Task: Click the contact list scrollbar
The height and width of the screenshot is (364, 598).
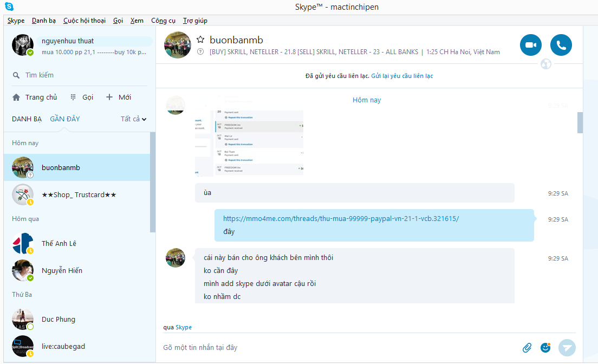Action: [153, 182]
